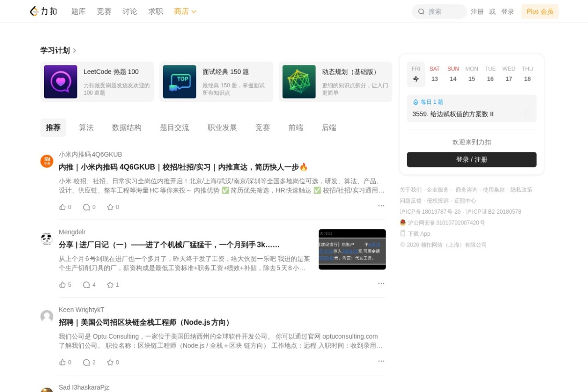The width and height of the screenshot is (588, 392).
Task: Open the 求职 nav item
Action: (156, 11)
